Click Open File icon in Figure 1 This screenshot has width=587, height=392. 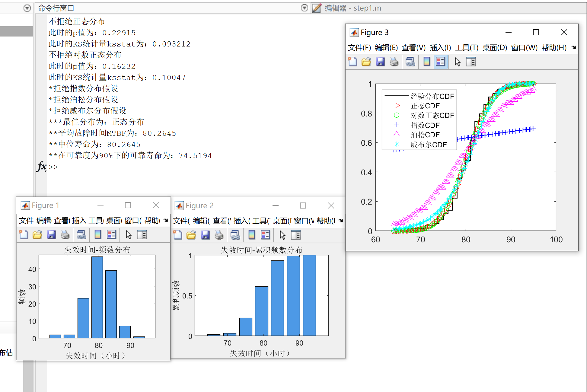37,234
